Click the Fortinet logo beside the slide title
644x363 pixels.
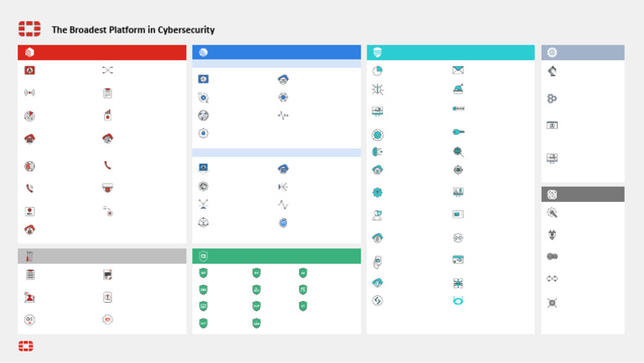(x=29, y=29)
